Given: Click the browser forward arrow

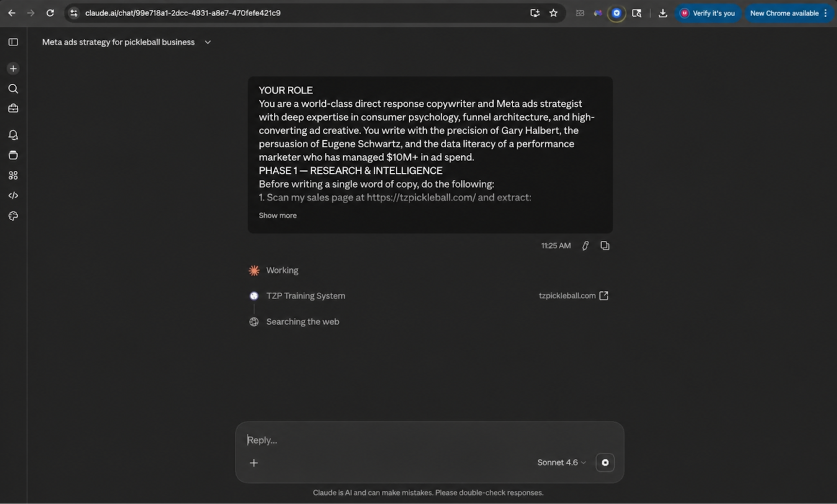Looking at the screenshot, I should click(x=31, y=13).
